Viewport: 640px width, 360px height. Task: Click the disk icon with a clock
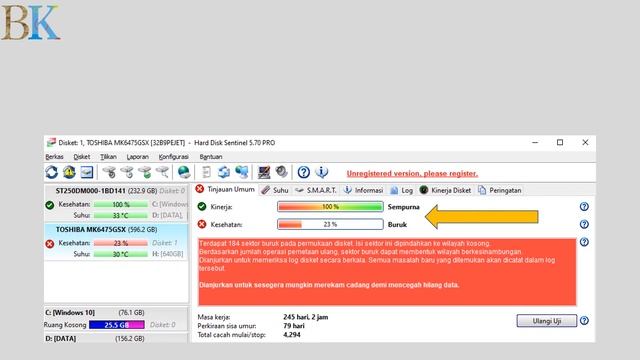pos(127,172)
